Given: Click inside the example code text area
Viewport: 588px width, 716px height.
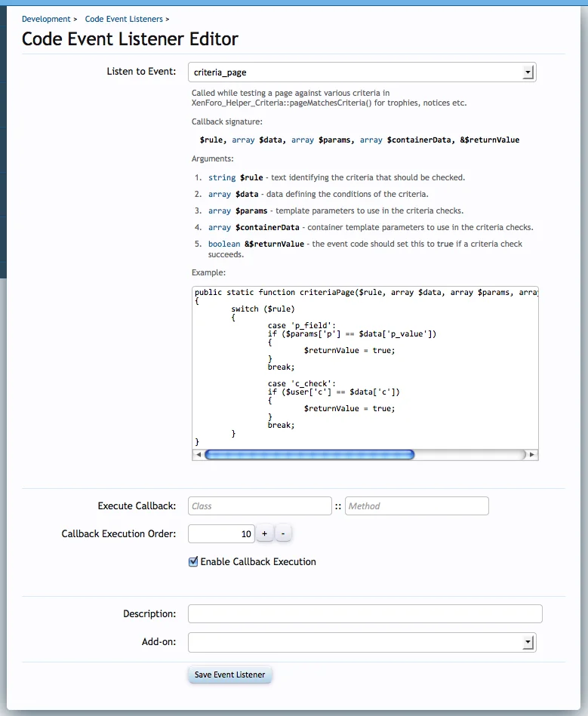Looking at the screenshot, I should pyautogui.click(x=365, y=367).
